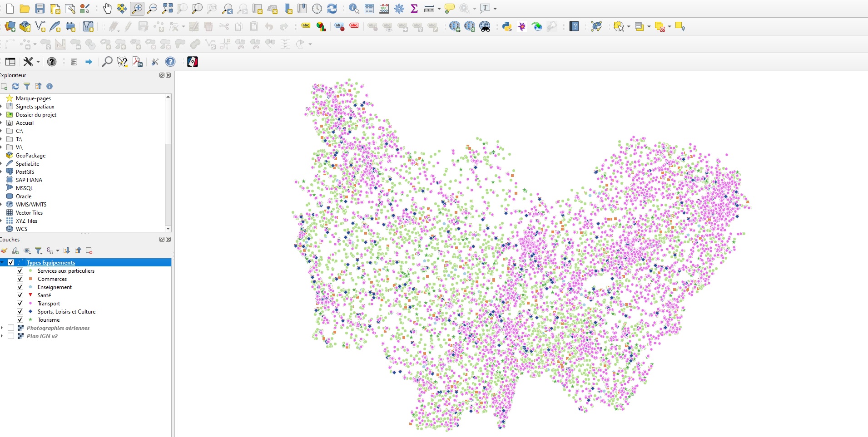Viewport: 868px width, 437px height.
Task: Open layer labeling options abc icon
Action: [x=306, y=26]
